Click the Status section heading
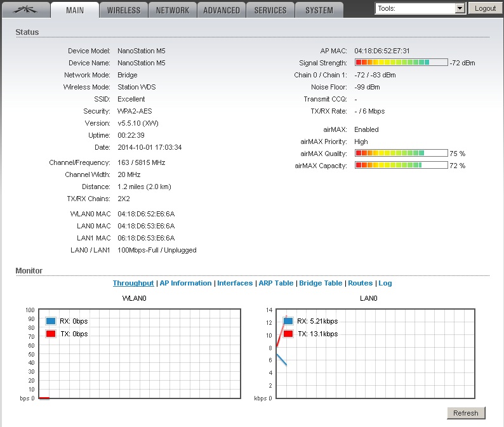This screenshot has height=427, width=504. pos(27,32)
